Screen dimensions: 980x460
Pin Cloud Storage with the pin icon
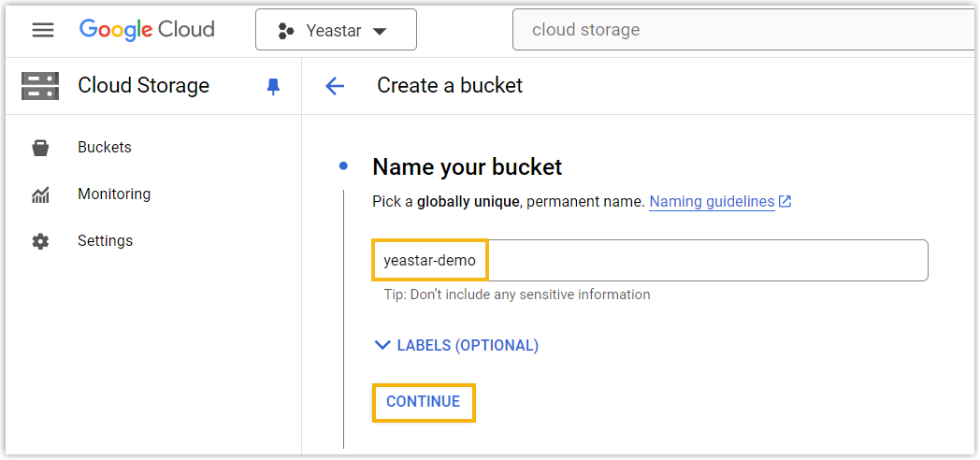click(x=273, y=87)
